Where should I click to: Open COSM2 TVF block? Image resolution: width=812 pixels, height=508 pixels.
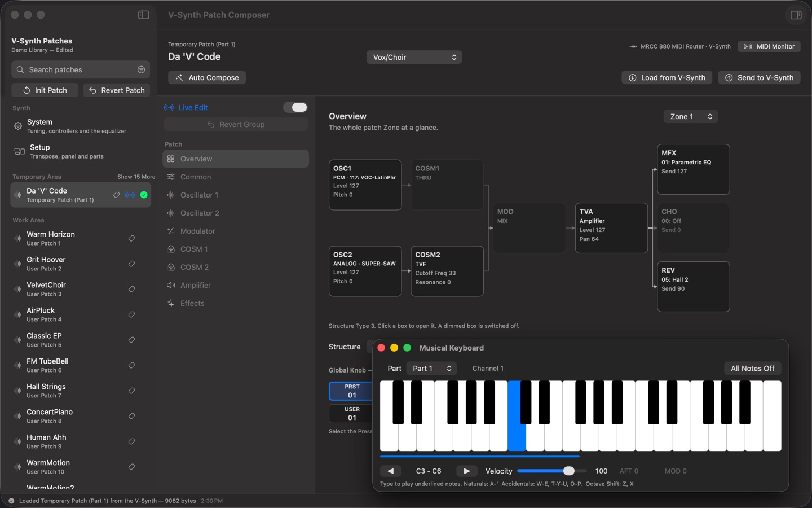pyautogui.click(x=447, y=271)
